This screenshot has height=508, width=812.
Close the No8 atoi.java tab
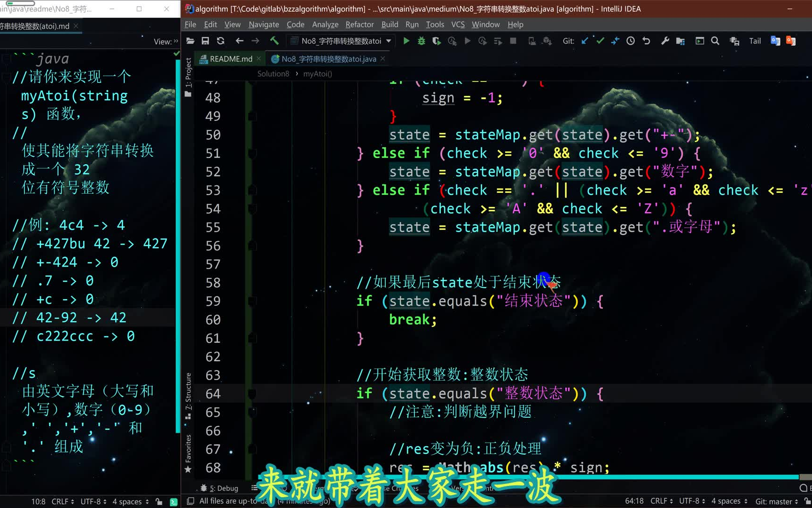(x=383, y=59)
